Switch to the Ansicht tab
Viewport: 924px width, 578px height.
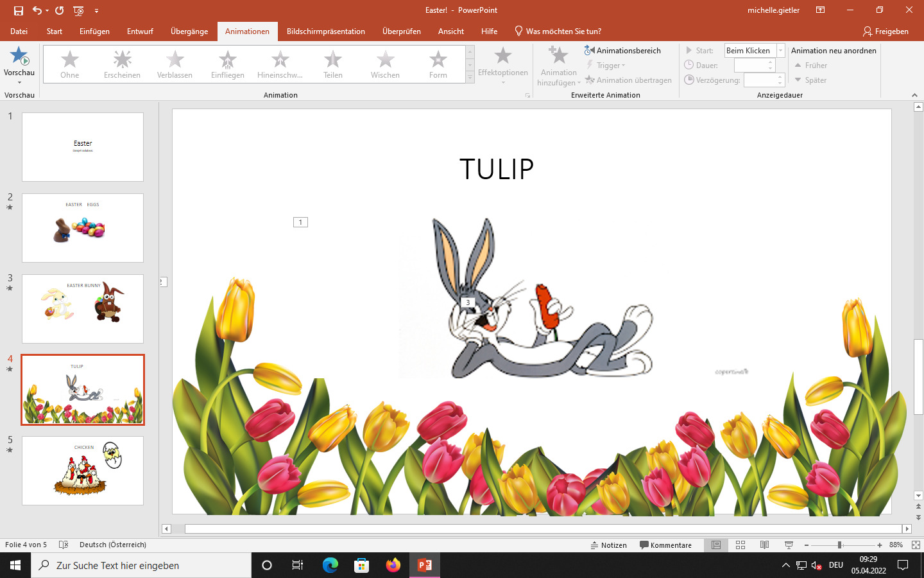coord(451,31)
